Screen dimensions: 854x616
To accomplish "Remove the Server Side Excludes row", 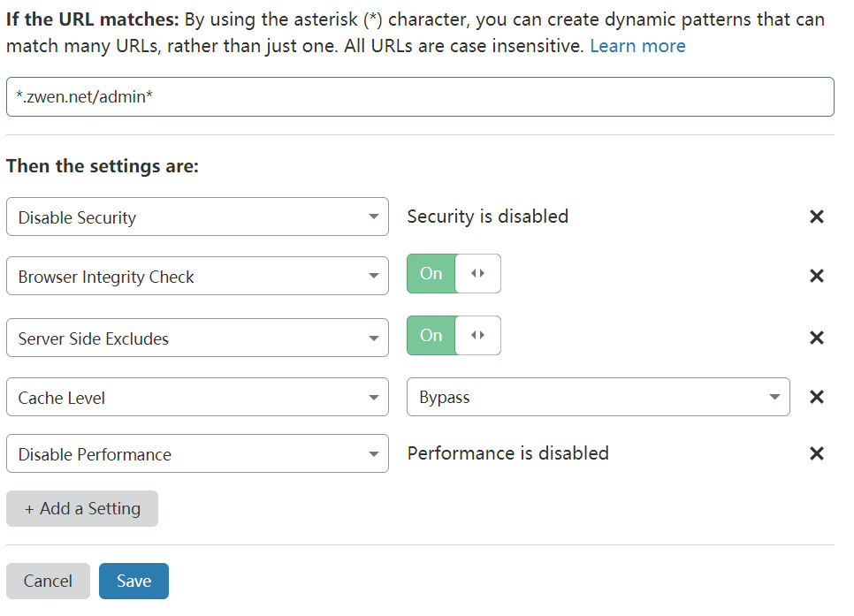I will 817,338.
